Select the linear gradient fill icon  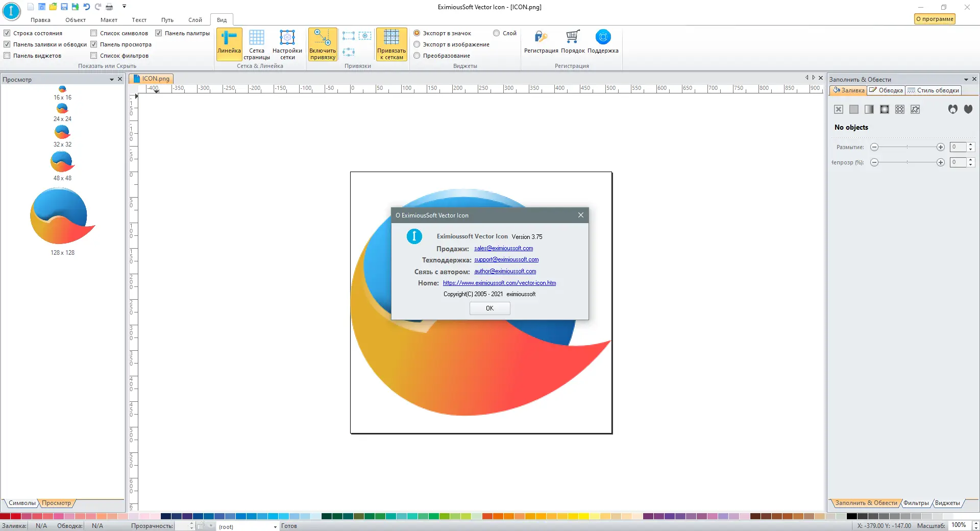pos(869,109)
